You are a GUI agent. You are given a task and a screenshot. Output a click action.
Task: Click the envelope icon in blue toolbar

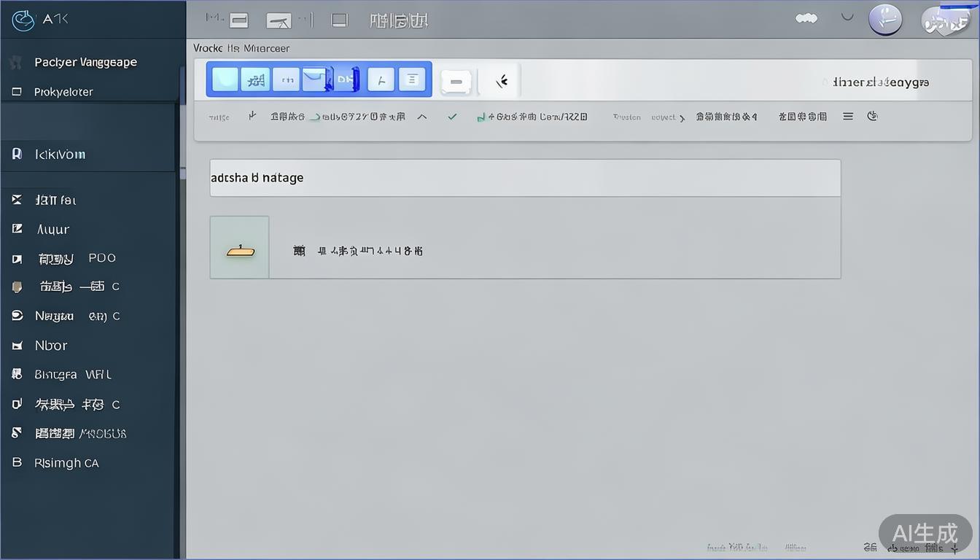314,79
